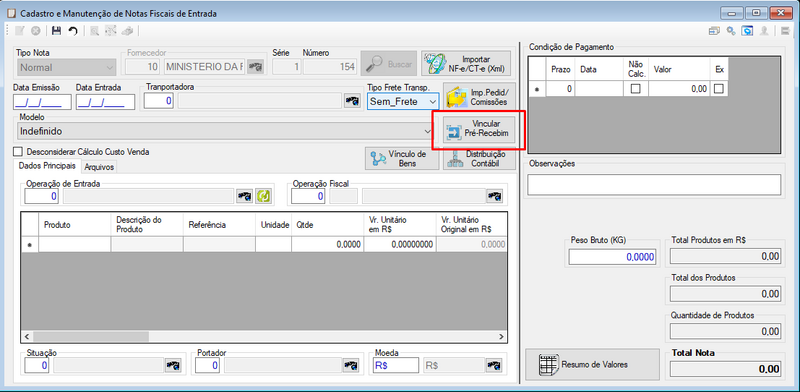This screenshot has height=392, width=800.
Task: Switch to the Arquivos tab
Action: click(x=99, y=167)
